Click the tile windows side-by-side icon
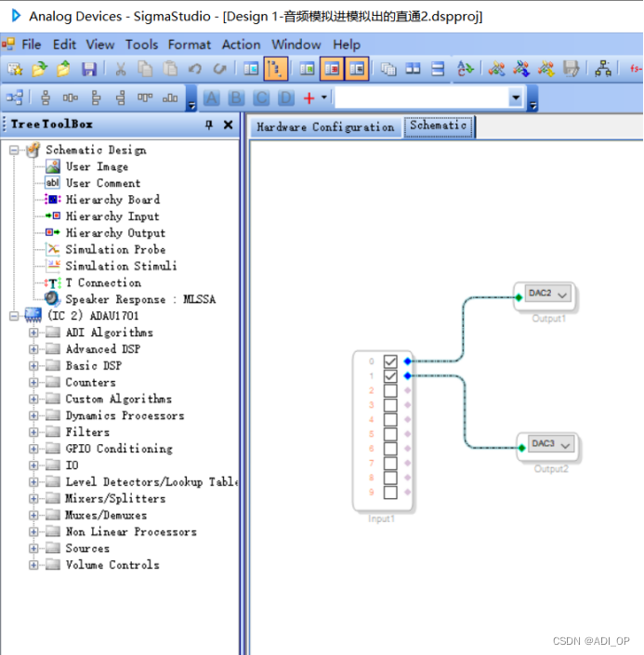 pyautogui.click(x=413, y=69)
